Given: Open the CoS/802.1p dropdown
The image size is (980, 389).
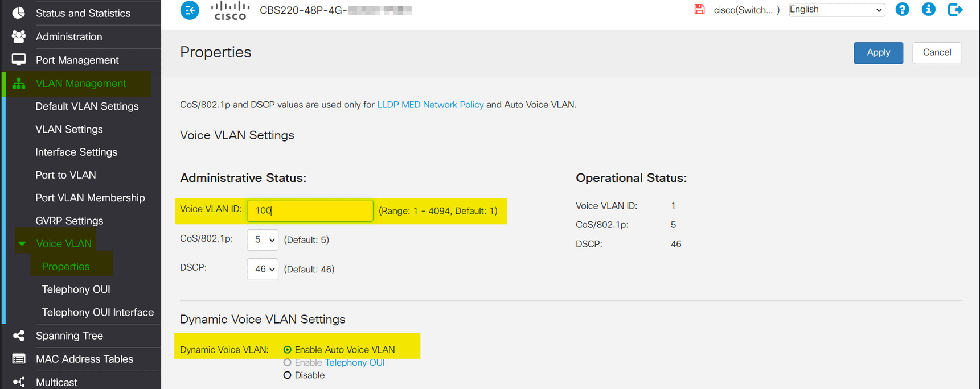Looking at the screenshot, I should click(263, 240).
